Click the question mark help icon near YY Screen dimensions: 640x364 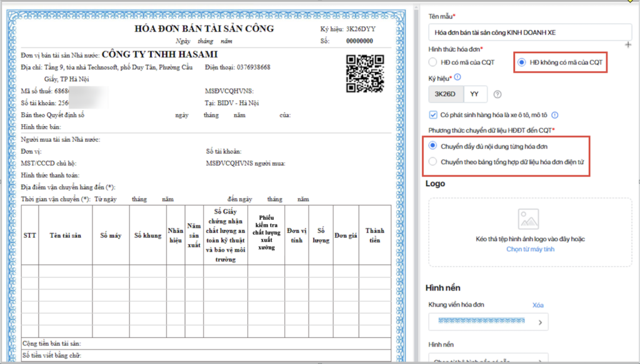click(497, 94)
